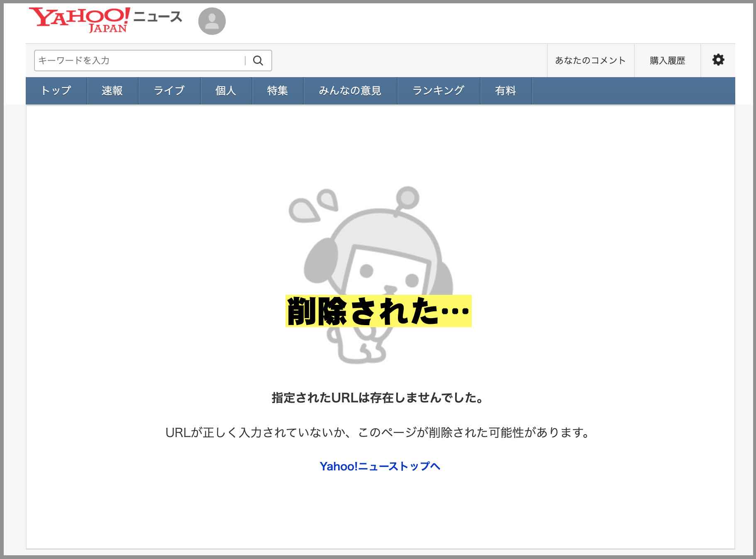View 購入履歴 (purchase history)
This screenshot has width=756, height=559.
667,60
